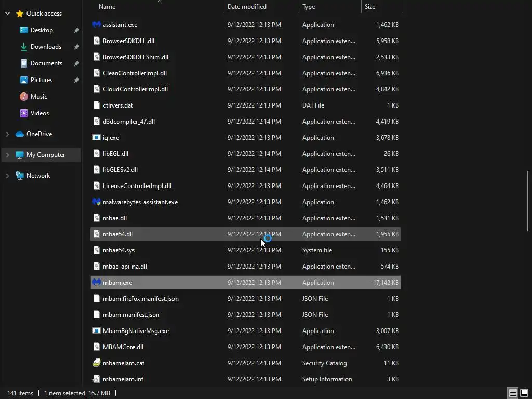Viewport: 532px width, 399px height.
Task: Select the BrowserSDKDLLShim.dll file
Action: click(x=246, y=57)
